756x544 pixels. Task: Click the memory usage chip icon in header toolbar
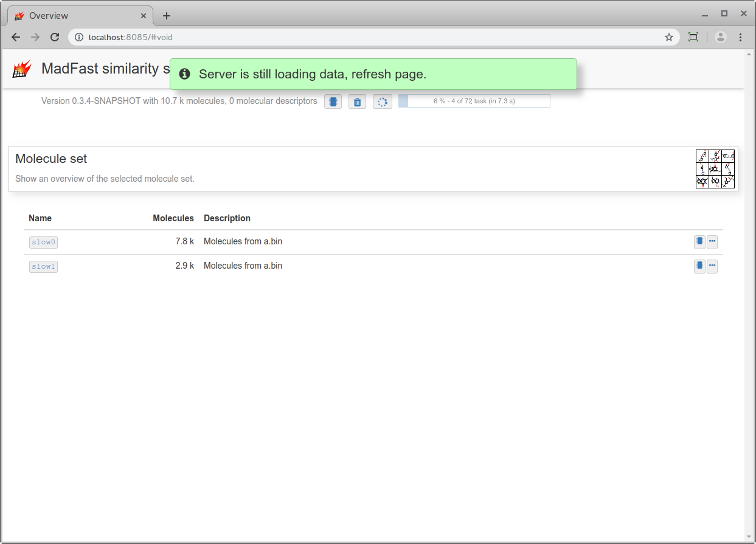coord(333,102)
